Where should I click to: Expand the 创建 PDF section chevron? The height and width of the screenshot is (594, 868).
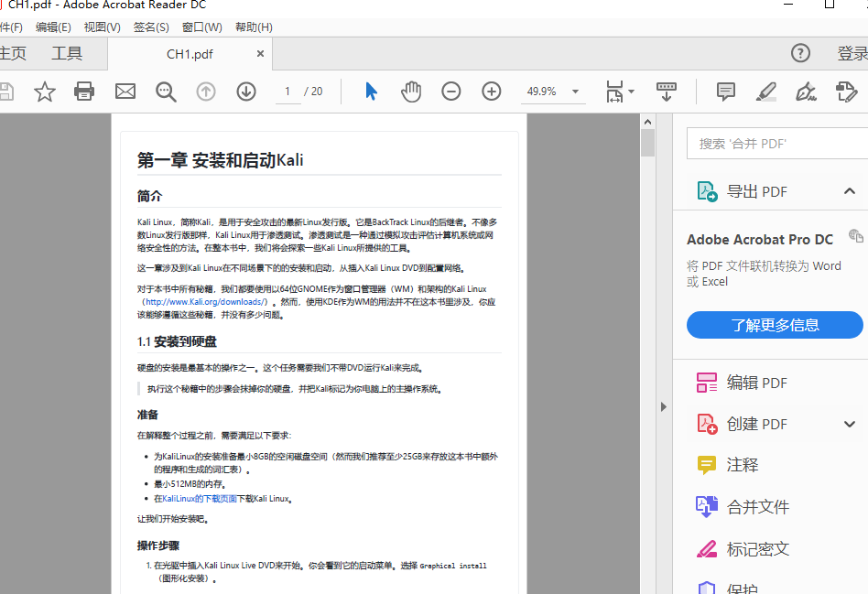[x=849, y=424]
